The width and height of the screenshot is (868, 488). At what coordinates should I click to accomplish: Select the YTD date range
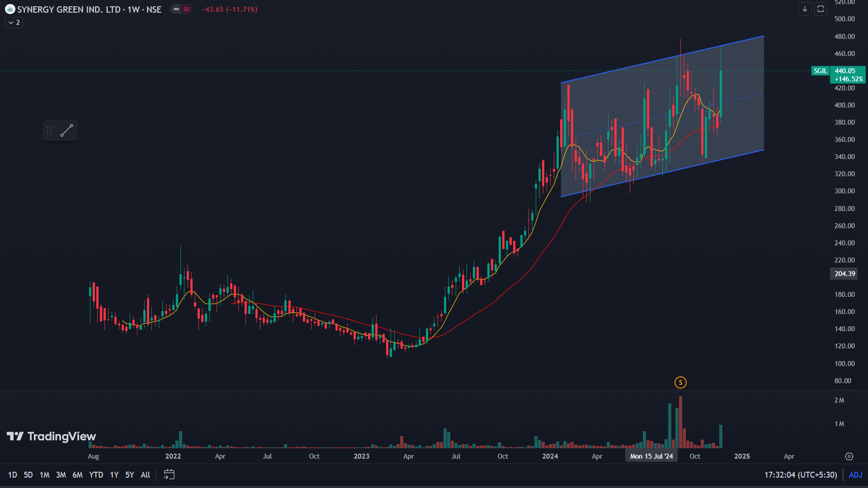(96, 474)
